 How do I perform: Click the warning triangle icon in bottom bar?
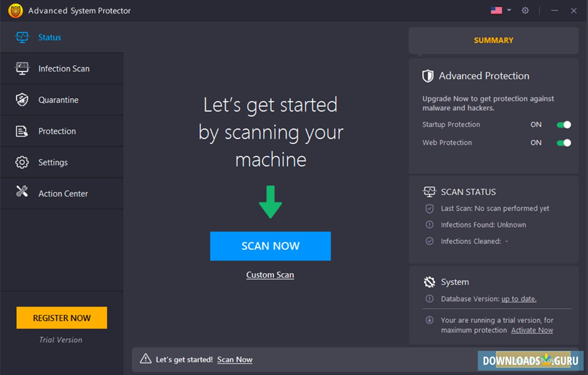pos(146,359)
